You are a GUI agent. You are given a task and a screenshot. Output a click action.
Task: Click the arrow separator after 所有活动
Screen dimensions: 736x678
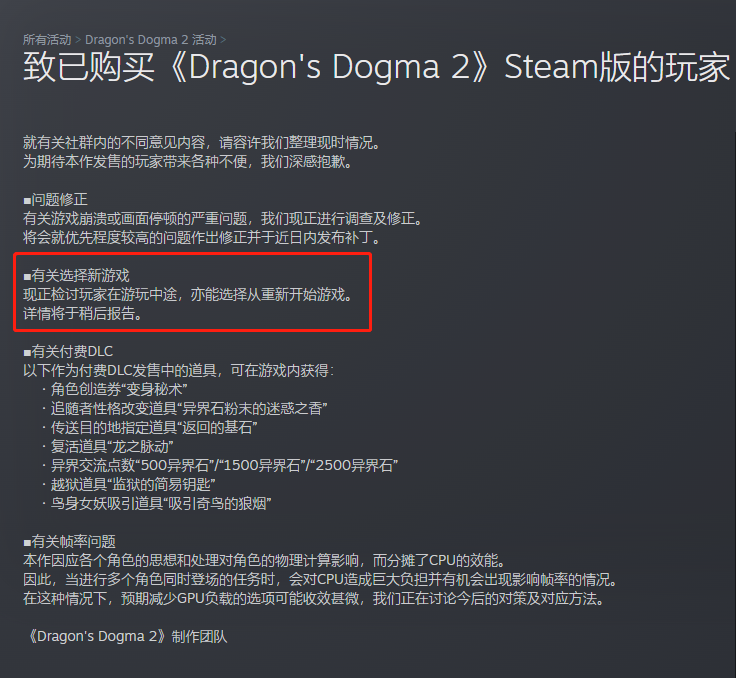(x=78, y=40)
